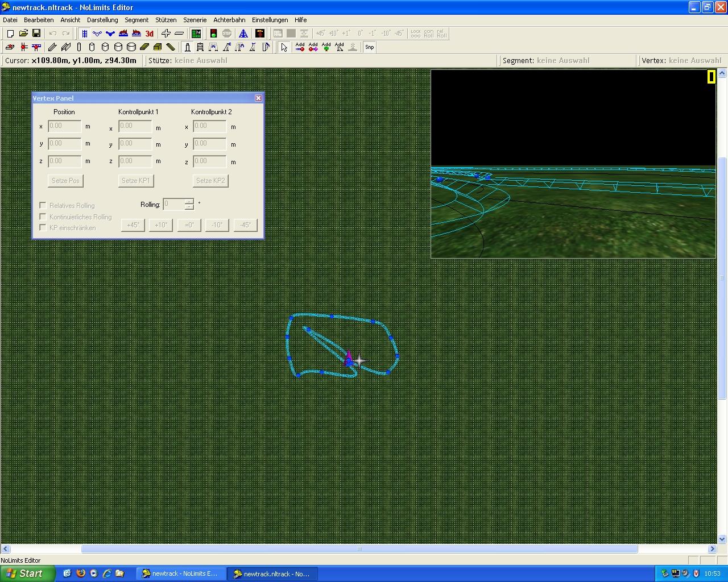
Task: Click the red 3d view icon
Action: point(150,34)
